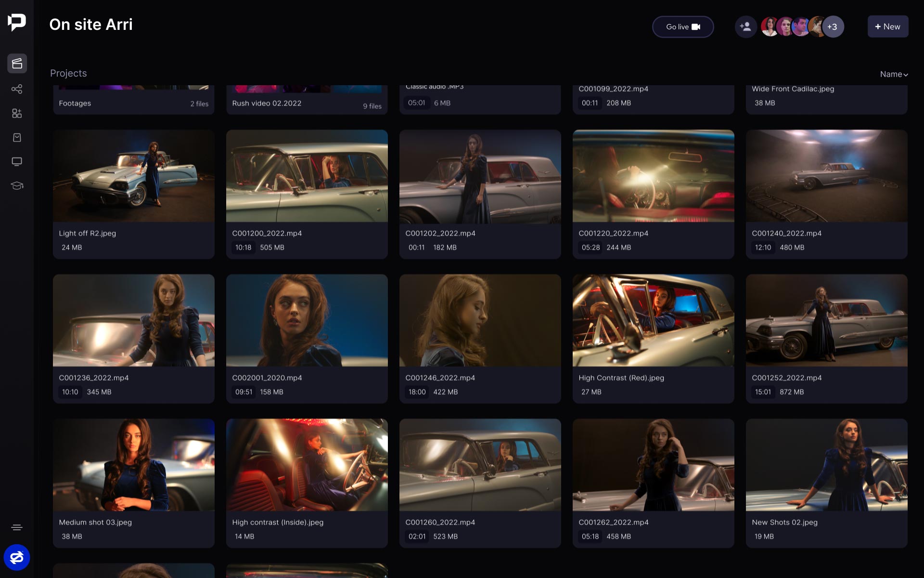Click the third avatar in member list
This screenshot has width=924, height=578.
tap(800, 26)
